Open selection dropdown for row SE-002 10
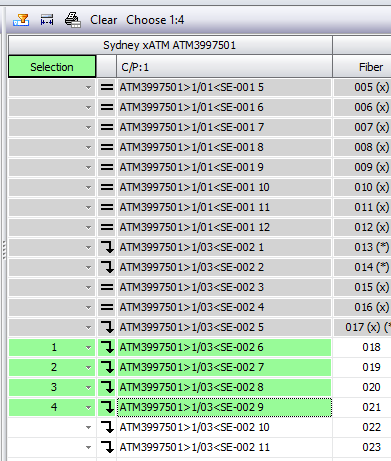The image size is (391, 461). coord(88,428)
